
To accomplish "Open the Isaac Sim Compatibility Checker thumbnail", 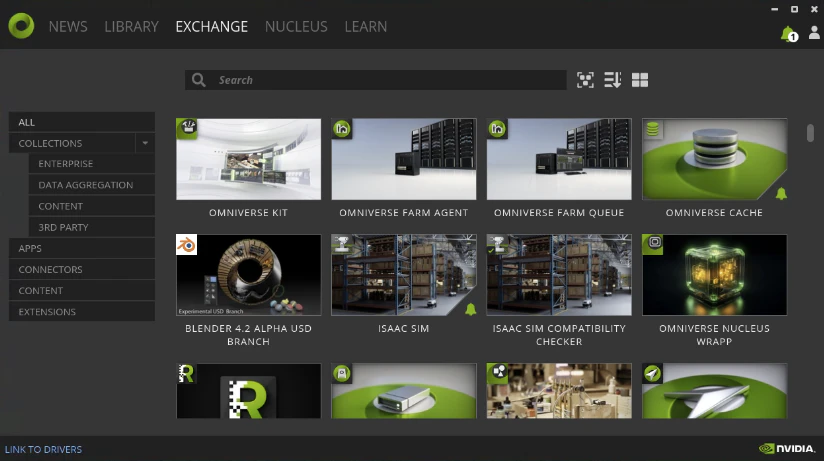I will tap(559, 275).
